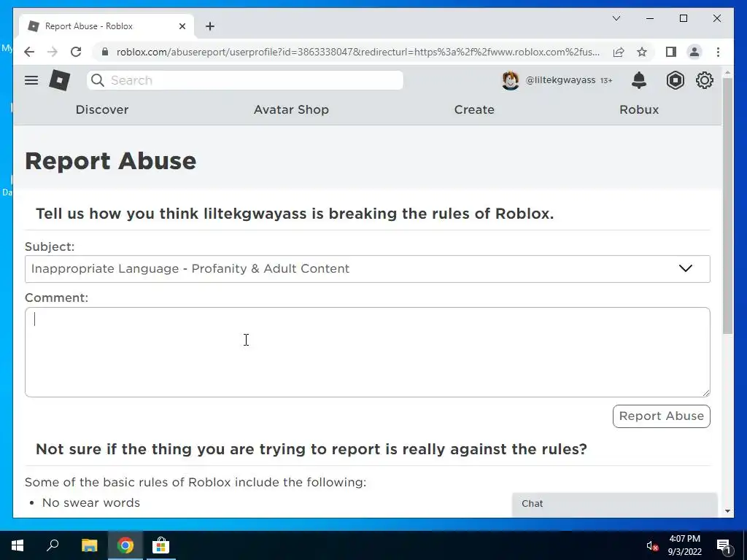
Task: Open the Create menu item
Action: (474, 109)
